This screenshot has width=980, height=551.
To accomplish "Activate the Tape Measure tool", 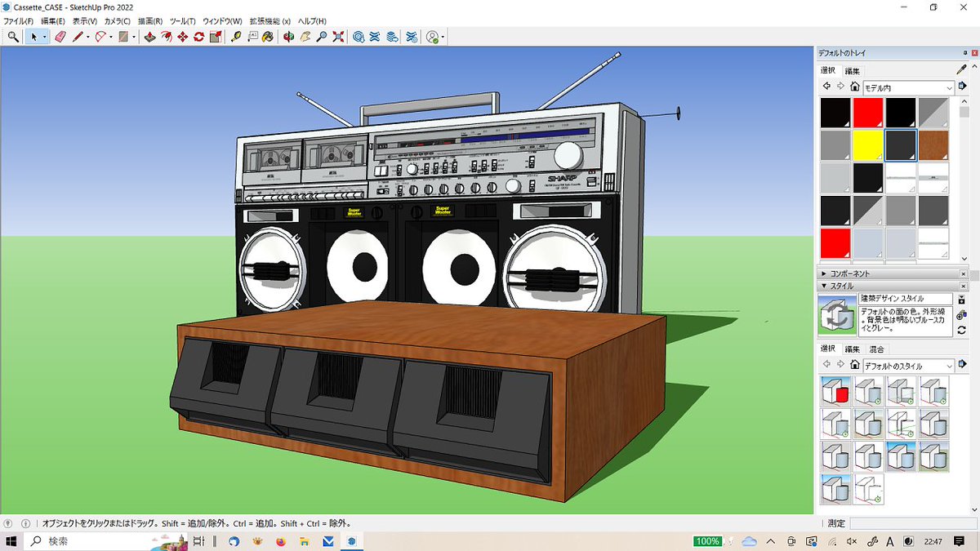I will coord(237,37).
